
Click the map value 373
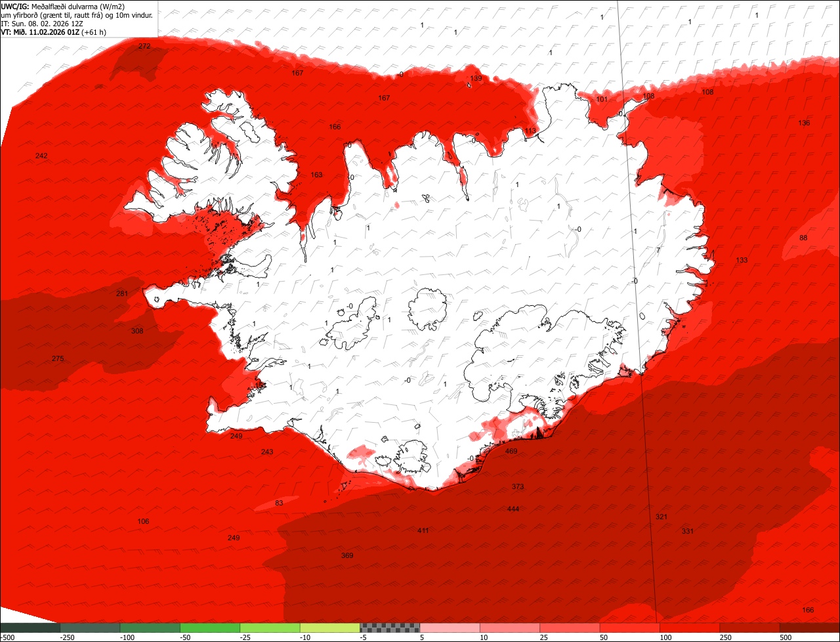click(x=518, y=486)
